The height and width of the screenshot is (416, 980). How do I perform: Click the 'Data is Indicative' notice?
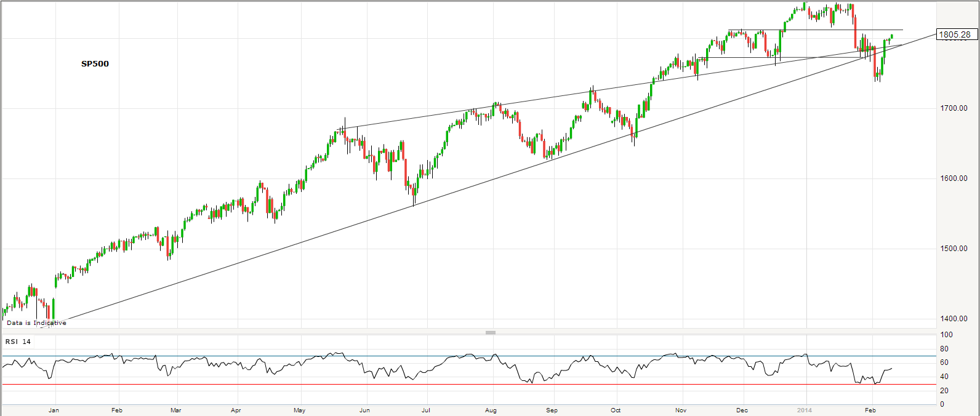coord(36,322)
